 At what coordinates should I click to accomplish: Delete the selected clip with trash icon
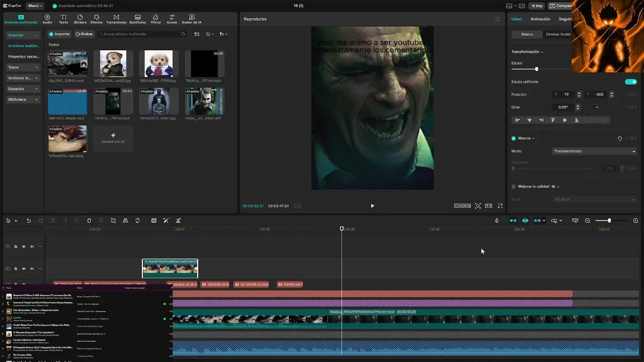89,221
